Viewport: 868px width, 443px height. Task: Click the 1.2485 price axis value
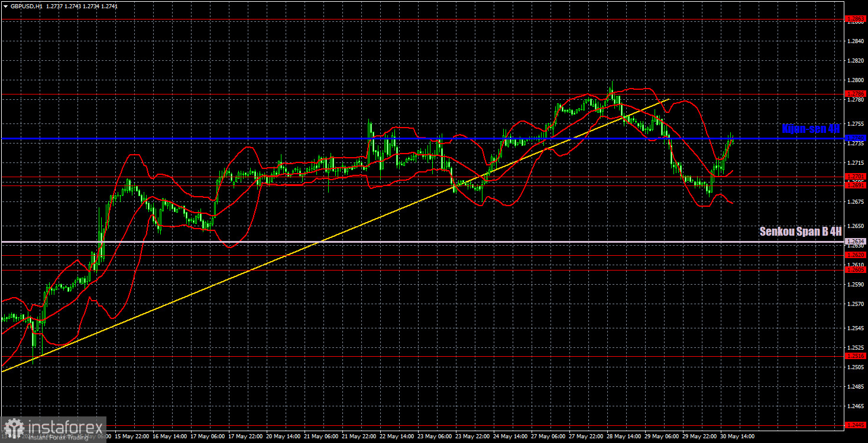tap(856, 386)
